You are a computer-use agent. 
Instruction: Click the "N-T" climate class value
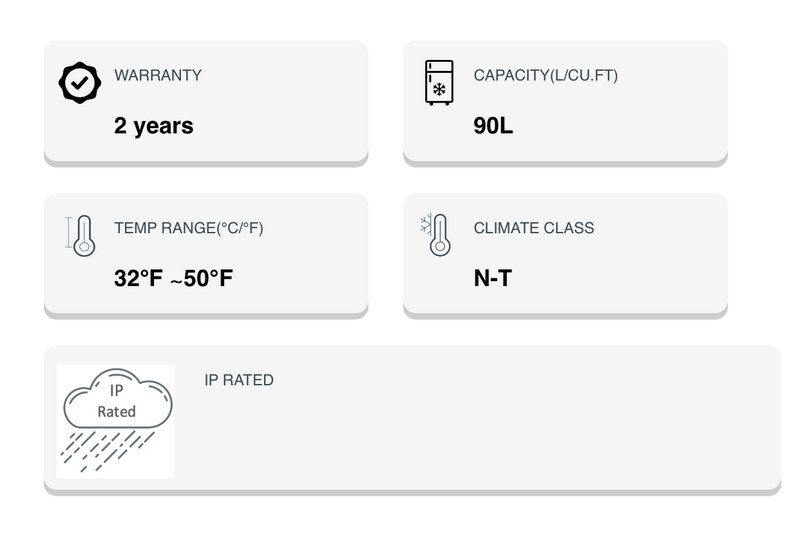493,278
